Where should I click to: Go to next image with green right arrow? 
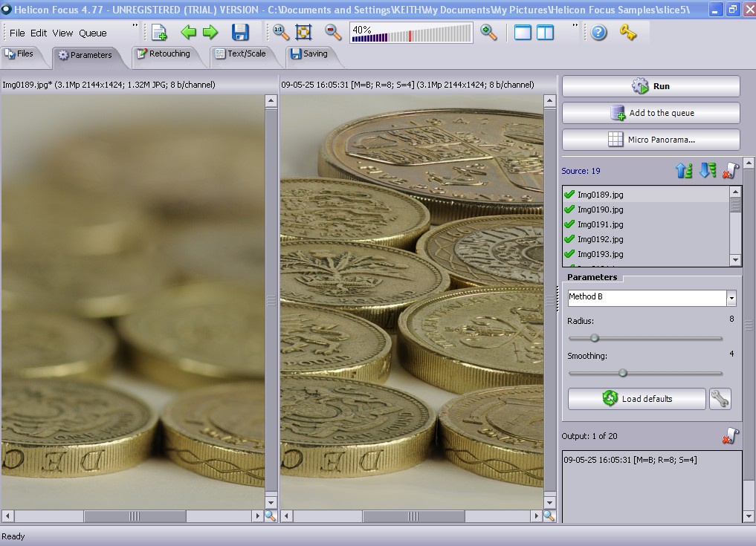[x=210, y=32]
